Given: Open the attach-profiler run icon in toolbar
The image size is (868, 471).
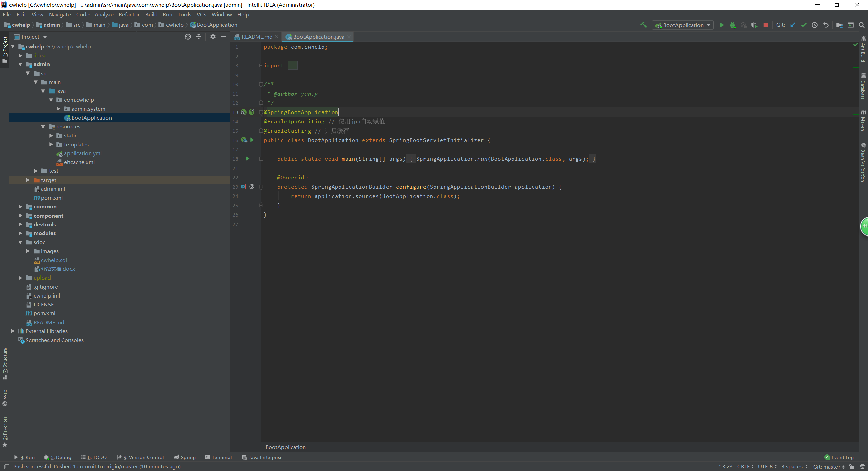Looking at the screenshot, I should (x=744, y=25).
